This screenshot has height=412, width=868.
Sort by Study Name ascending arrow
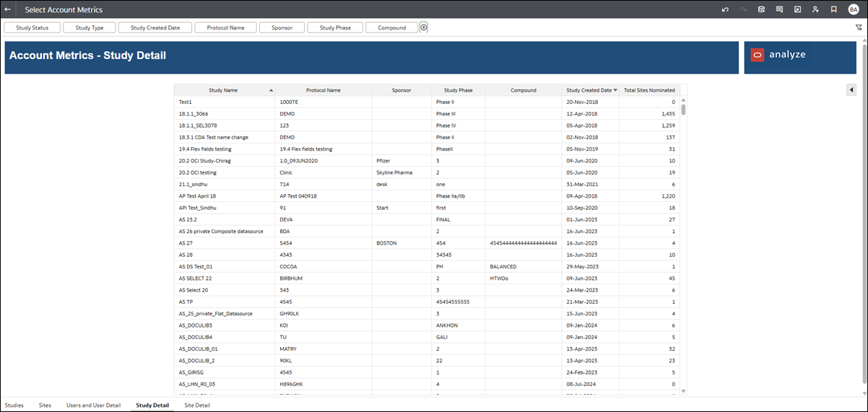pyautogui.click(x=271, y=90)
